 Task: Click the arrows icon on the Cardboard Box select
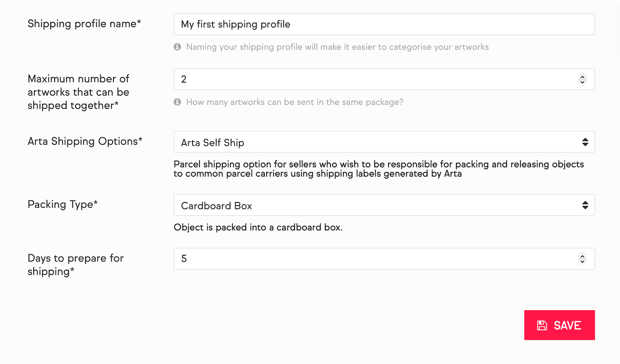tap(585, 205)
